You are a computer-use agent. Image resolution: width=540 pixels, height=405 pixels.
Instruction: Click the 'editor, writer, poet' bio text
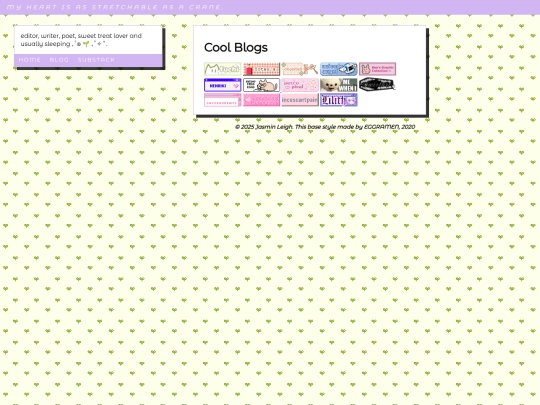(x=81, y=40)
